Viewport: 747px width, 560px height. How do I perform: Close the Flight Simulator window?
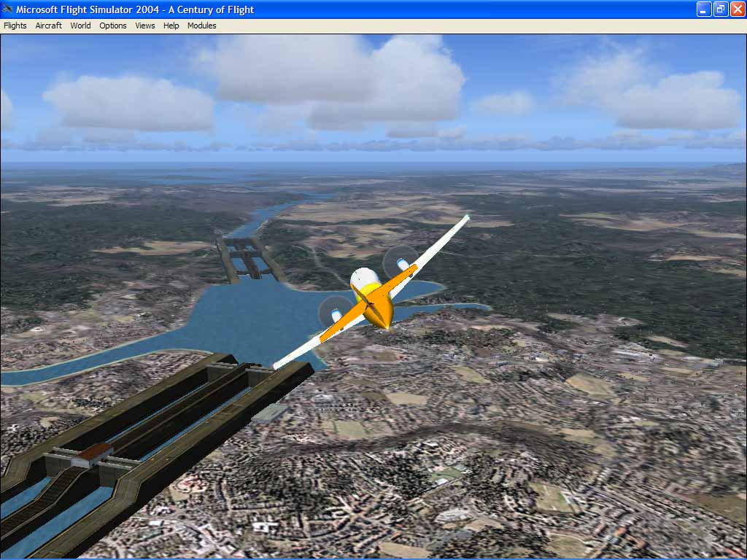coord(738,9)
